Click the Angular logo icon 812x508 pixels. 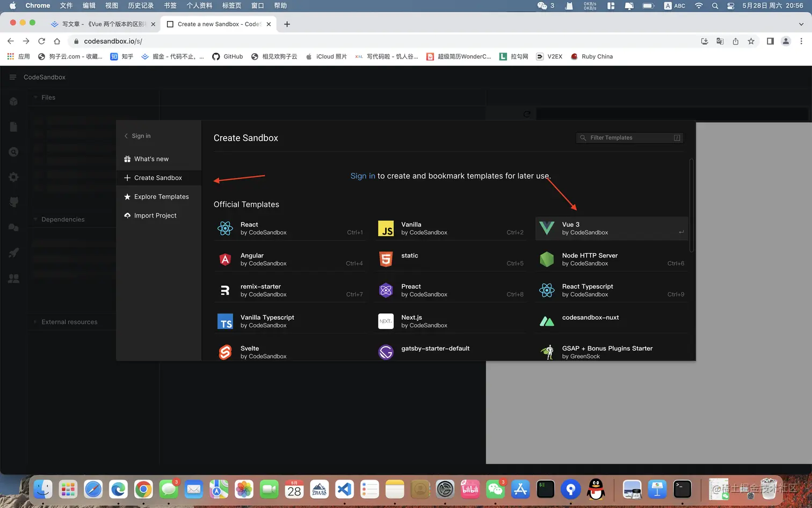[x=225, y=260]
